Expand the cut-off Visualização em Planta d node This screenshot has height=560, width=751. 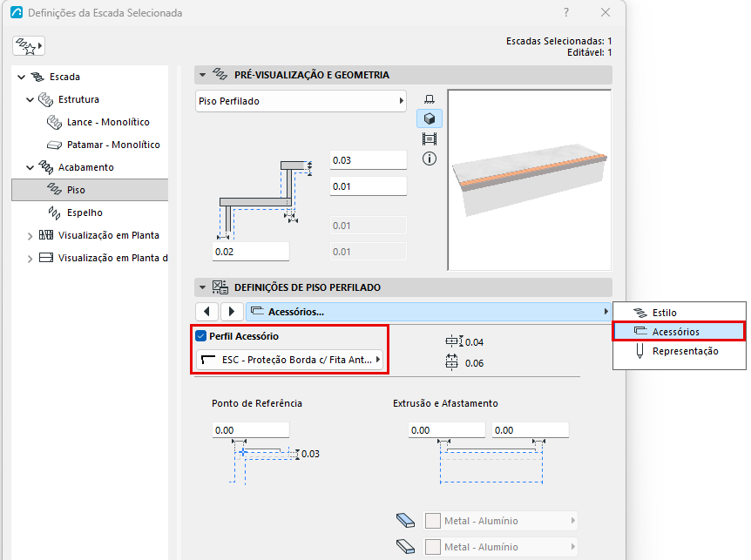pyautogui.click(x=30, y=259)
